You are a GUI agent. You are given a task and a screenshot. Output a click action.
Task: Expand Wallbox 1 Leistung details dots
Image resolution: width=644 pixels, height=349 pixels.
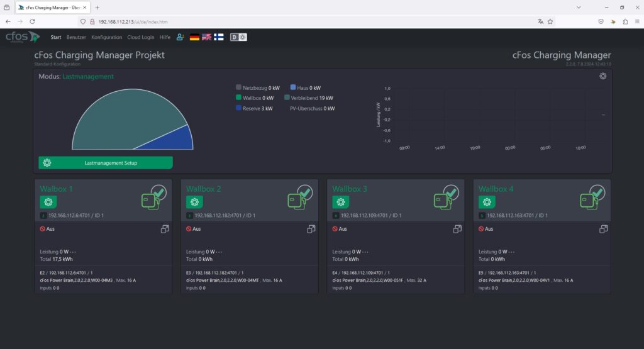point(73,252)
